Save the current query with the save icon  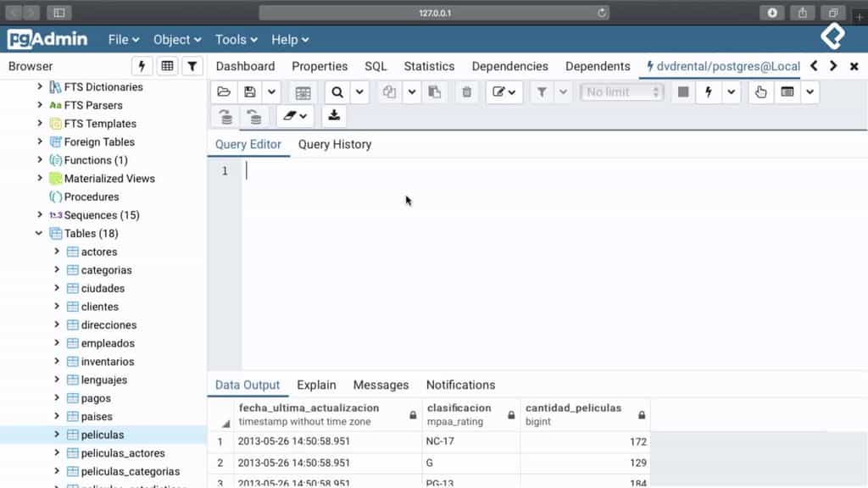tap(247, 91)
